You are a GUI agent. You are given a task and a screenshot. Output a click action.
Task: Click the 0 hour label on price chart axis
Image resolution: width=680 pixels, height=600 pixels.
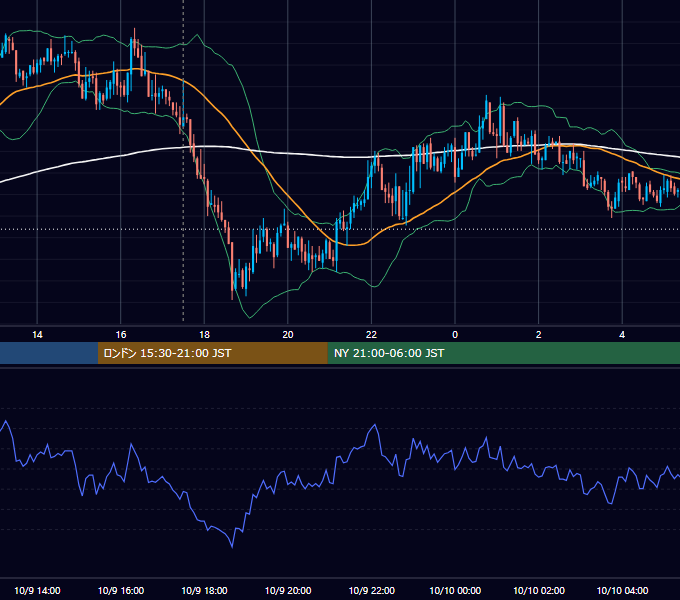coord(455,335)
